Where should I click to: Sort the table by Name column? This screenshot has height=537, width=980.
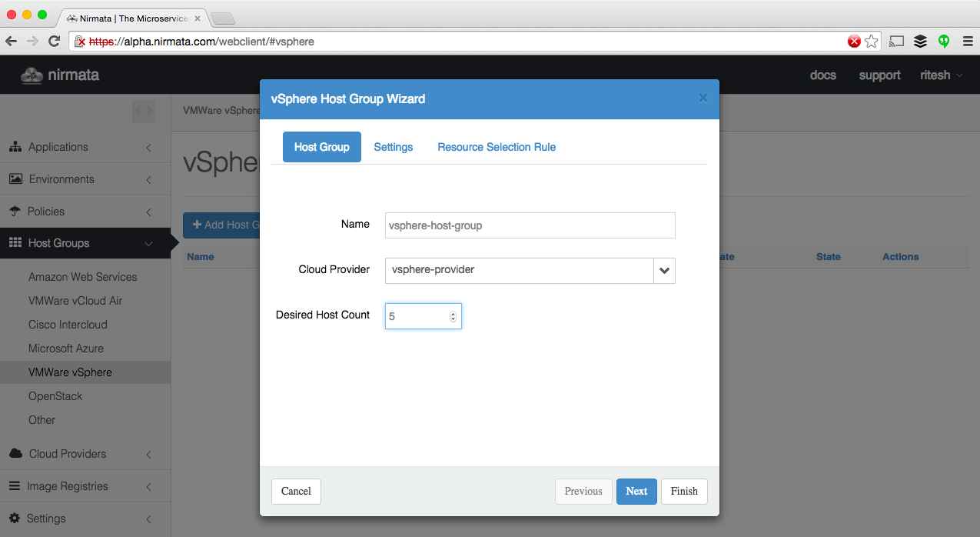tap(201, 257)
